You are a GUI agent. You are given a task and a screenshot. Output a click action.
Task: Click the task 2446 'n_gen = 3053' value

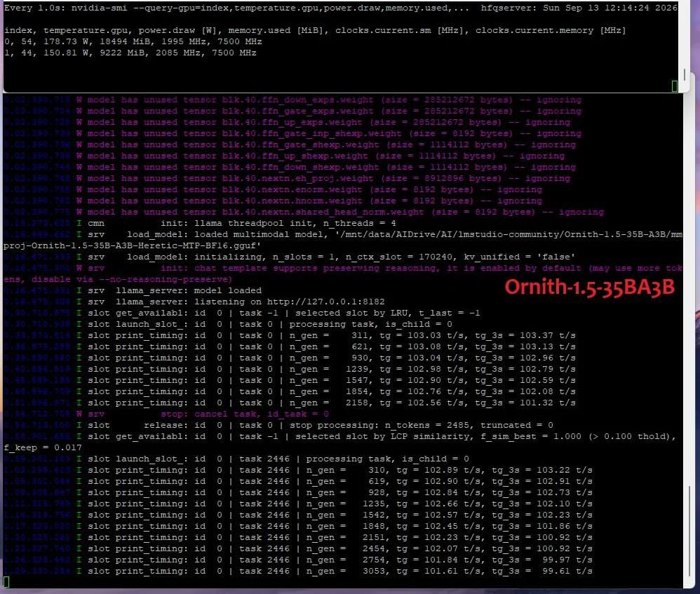pos(348,571)
